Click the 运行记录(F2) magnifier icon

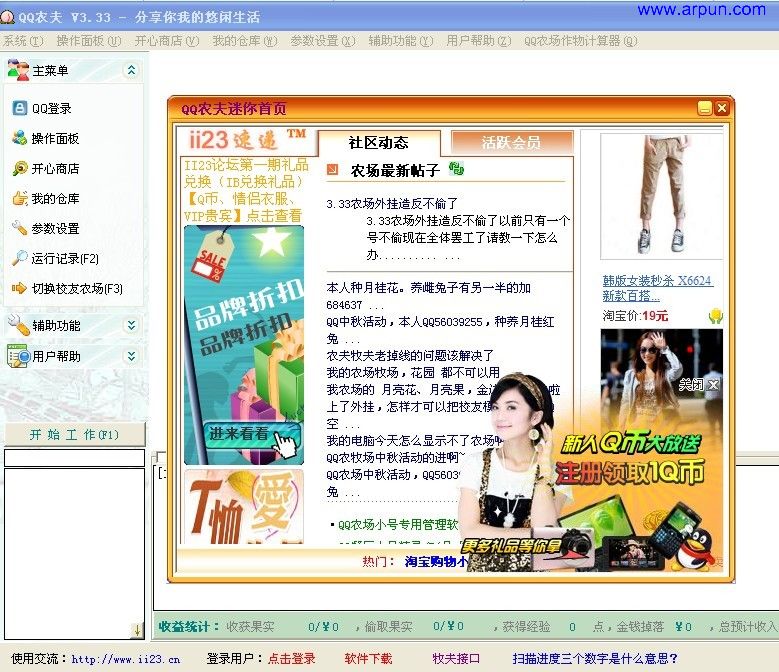point(19,258)
